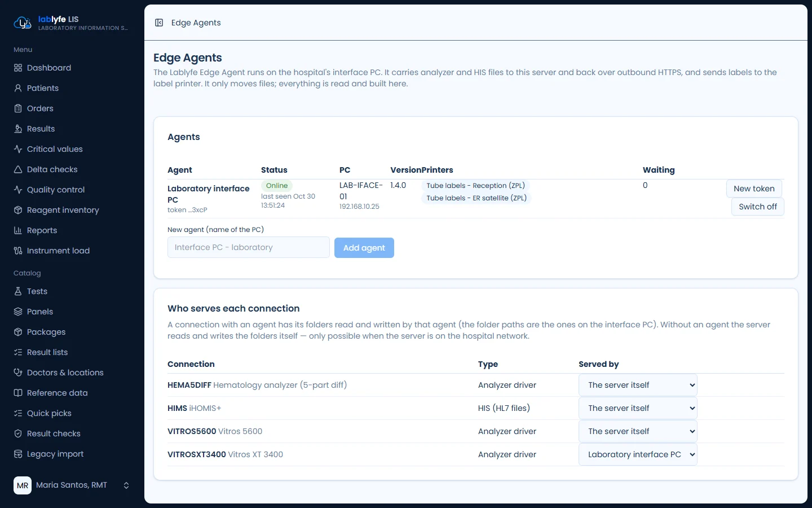Open Served by dropdown for VITROSXT3400

pos(638,454)
